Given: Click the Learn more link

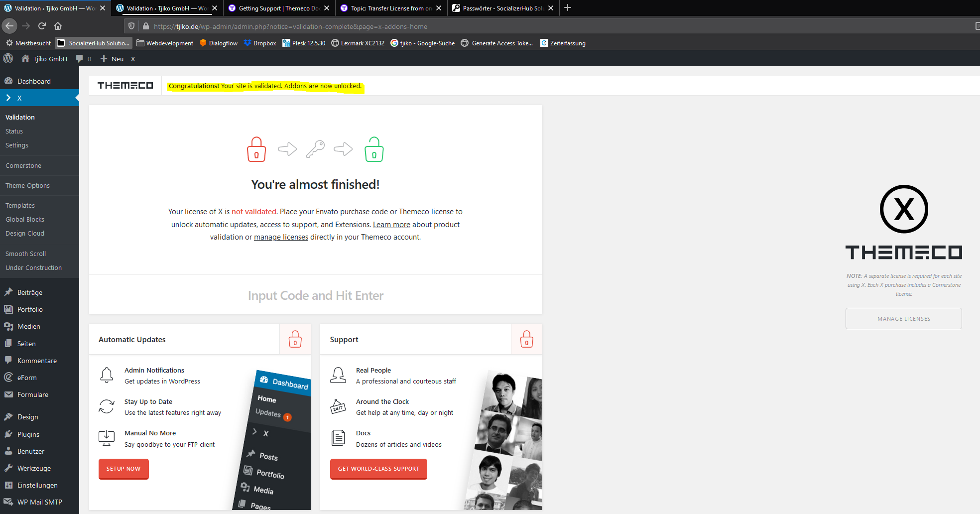Looking at the screenshot, I should 391,225.
